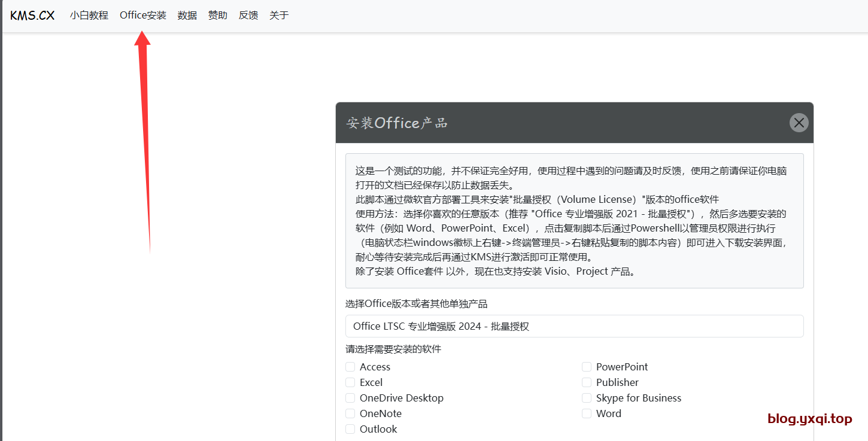
Task: Open the Office安装 menu item
Action: point(143,16)
